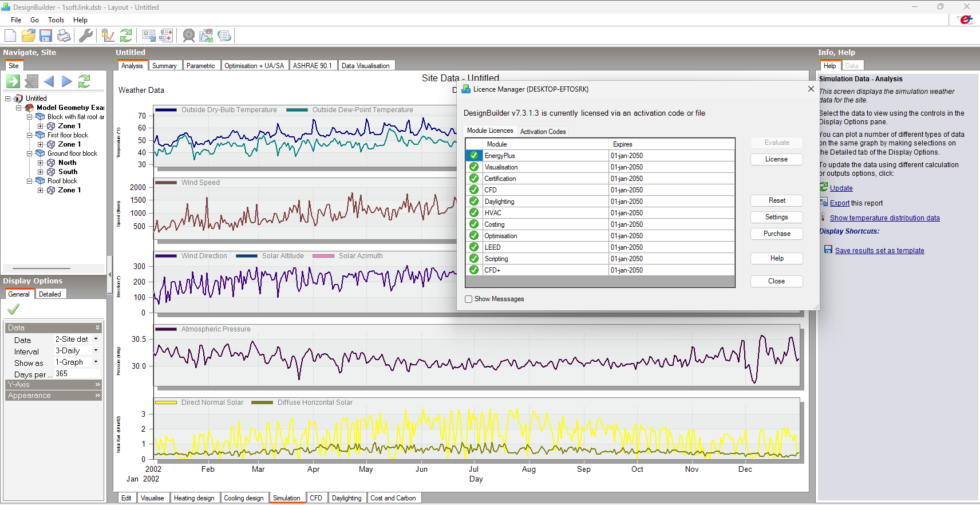Viewport: 980px width, 505px height.
Task: Expand the North zone tree node
Action: pyautogui.click(x=41, y=163)
